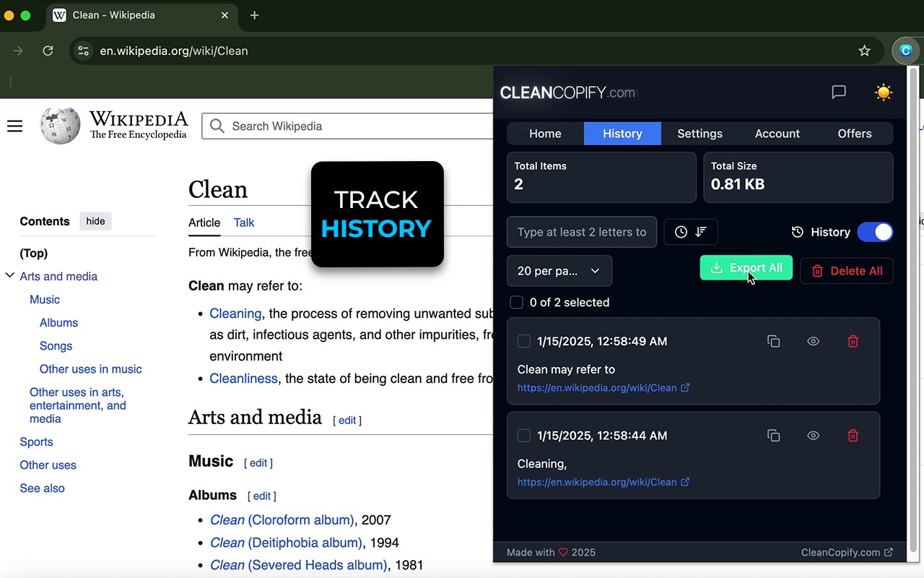Screen dimensions: 924x578
Task: Collapse the Arts and media contents section
Action: (10, 276)
